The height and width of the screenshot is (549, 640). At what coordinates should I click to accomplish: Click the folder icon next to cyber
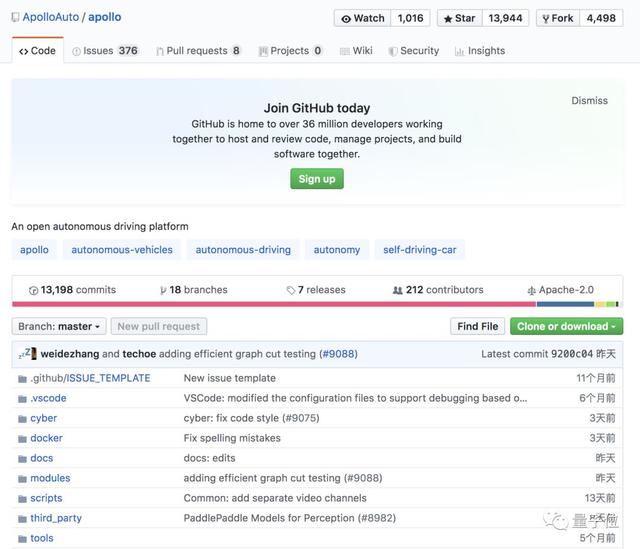(x=22, y=418)
